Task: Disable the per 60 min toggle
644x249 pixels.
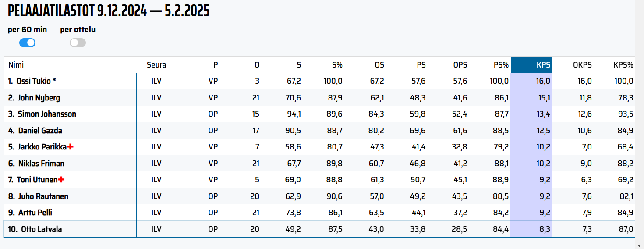Action: (x=27, y=43)
